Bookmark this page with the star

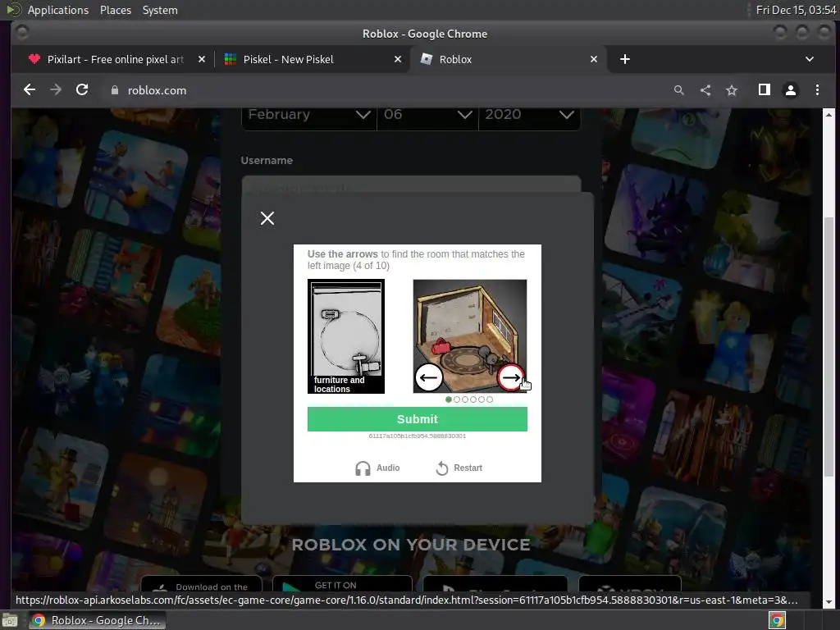tap(732, 90)
